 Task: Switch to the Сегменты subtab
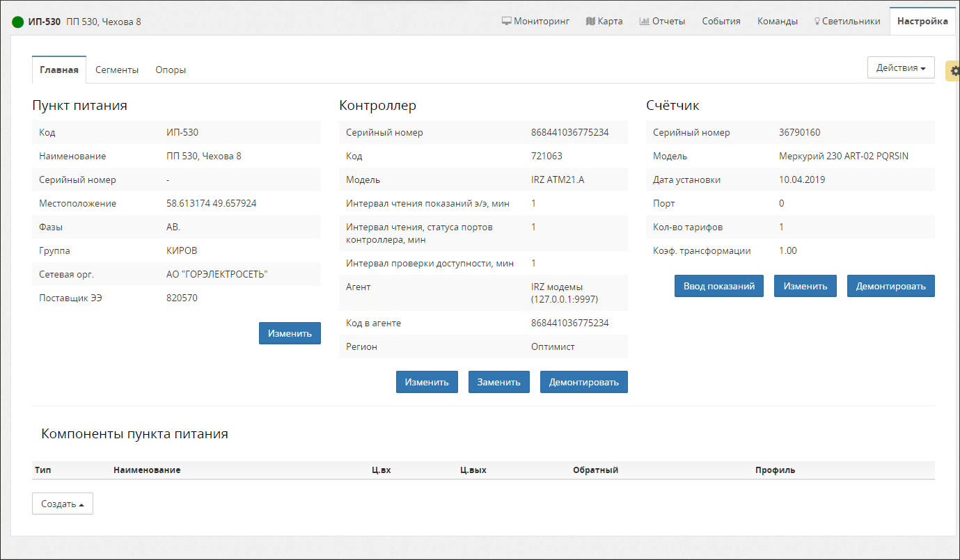(x=117, y=70)
